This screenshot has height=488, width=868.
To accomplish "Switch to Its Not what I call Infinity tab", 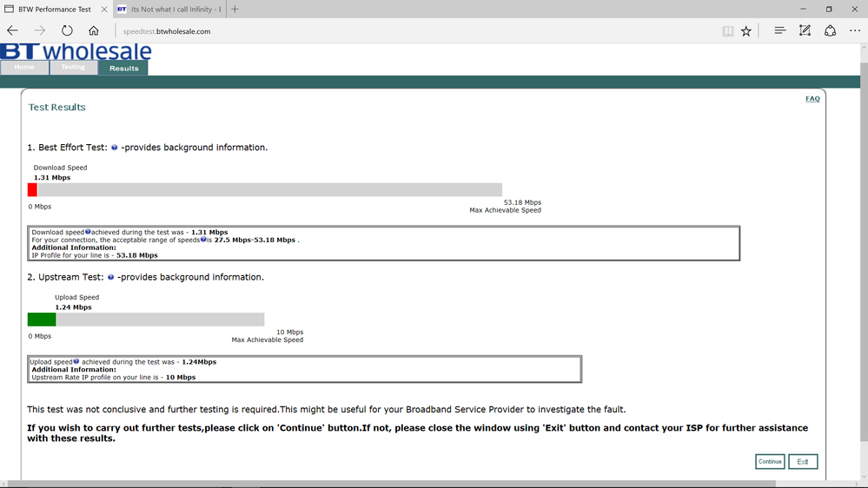I will (x=169, y=9).
